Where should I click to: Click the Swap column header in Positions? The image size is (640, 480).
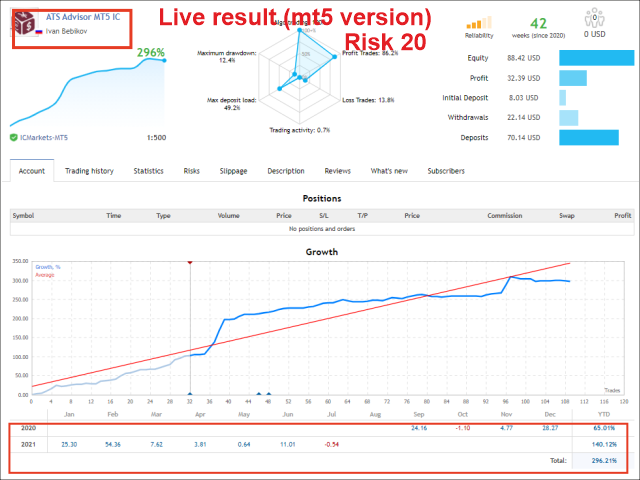[567, 216]
